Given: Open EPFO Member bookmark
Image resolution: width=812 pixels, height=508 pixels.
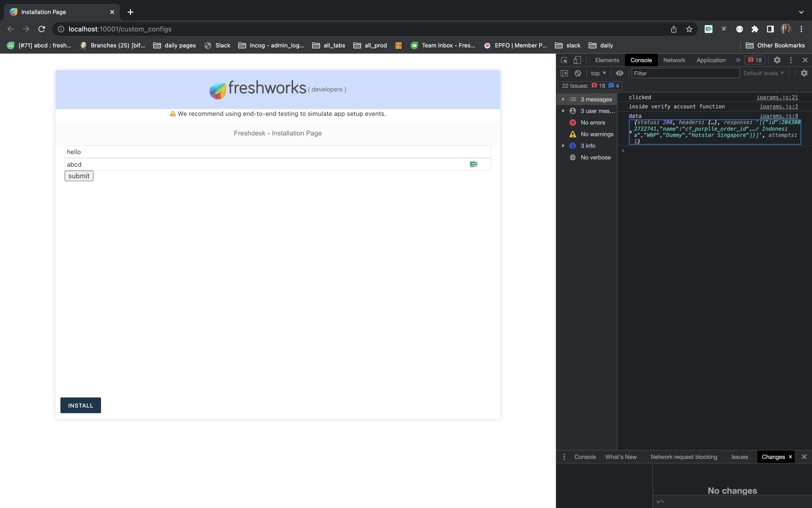Looking at the screenshot, I should tap(515, 45).
